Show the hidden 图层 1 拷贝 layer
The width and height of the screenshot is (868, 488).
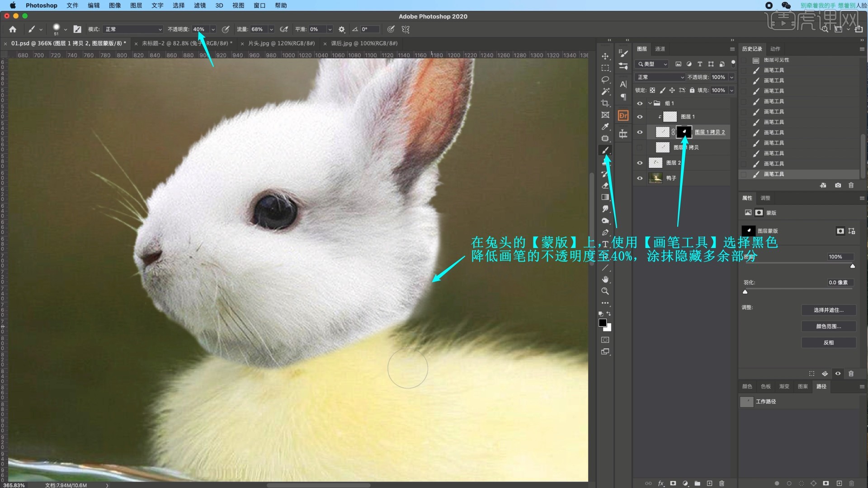coord(640,147)
